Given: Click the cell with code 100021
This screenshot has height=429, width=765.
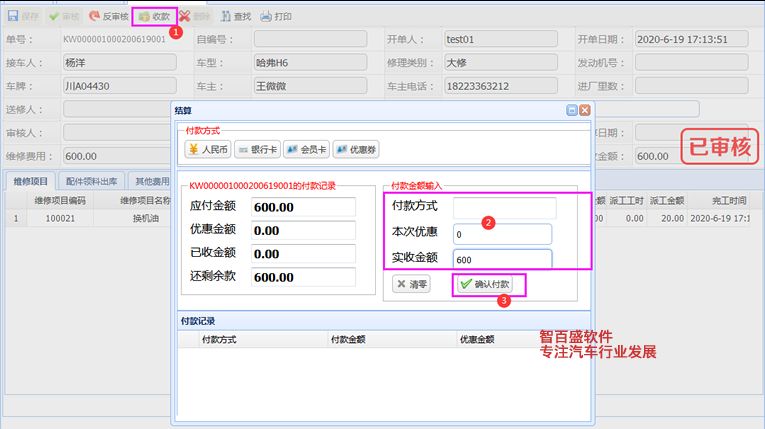Looking at the screenshot, I should [60, 218].
